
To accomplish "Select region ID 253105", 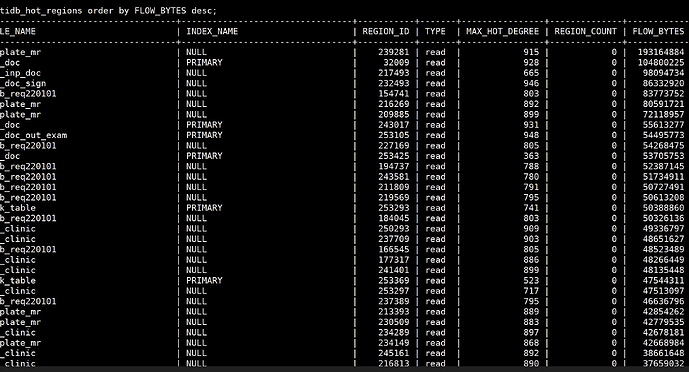I will (x=394, y=135).
